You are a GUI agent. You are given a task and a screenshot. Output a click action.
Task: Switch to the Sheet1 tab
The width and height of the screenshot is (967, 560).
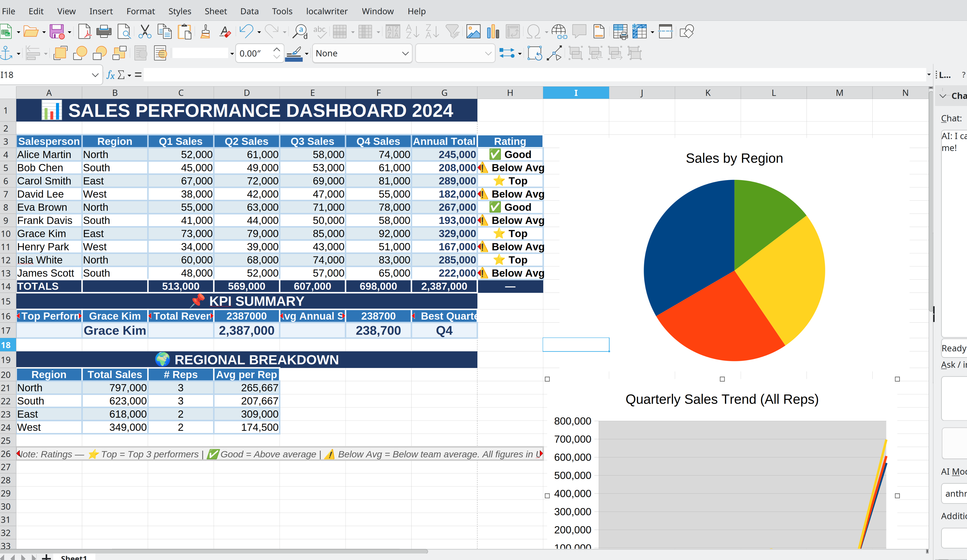click(74, 557)
